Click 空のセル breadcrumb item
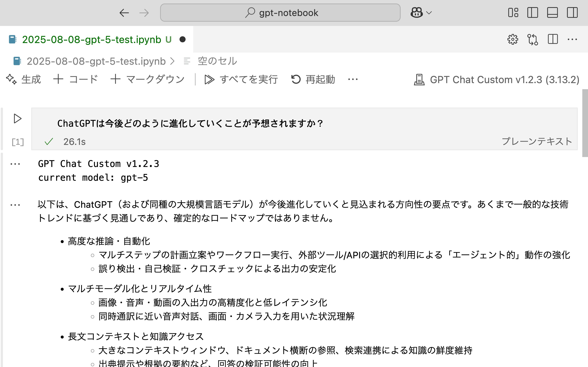588x367 pixels. 217,61
